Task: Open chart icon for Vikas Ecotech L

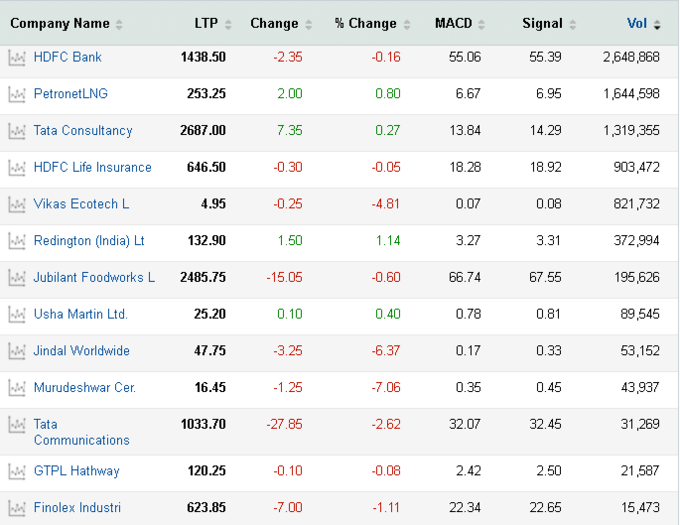Action: [x=17, y=205]
